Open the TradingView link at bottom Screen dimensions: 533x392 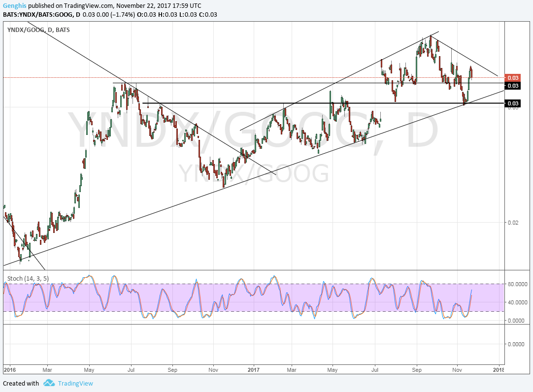pos(75,384)
